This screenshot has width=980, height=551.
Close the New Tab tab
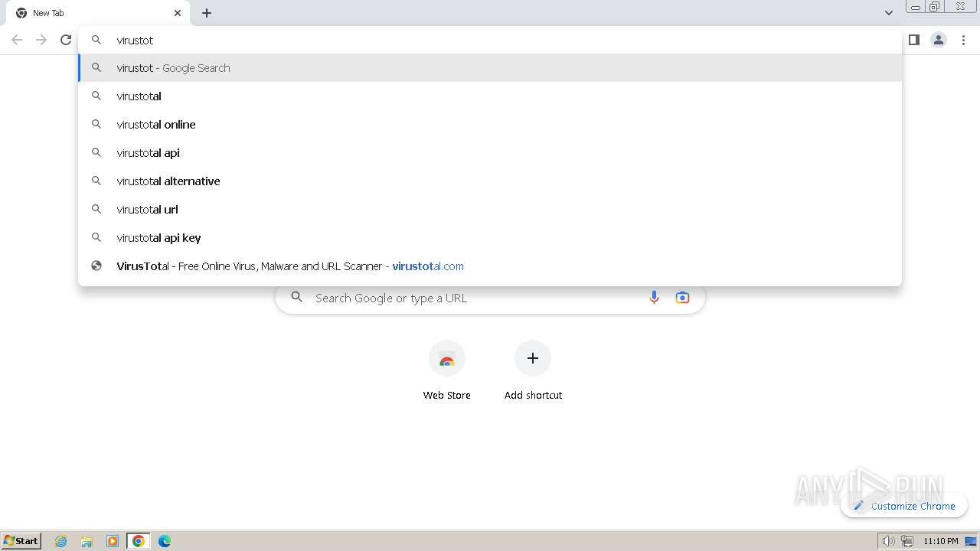point(178,13)
